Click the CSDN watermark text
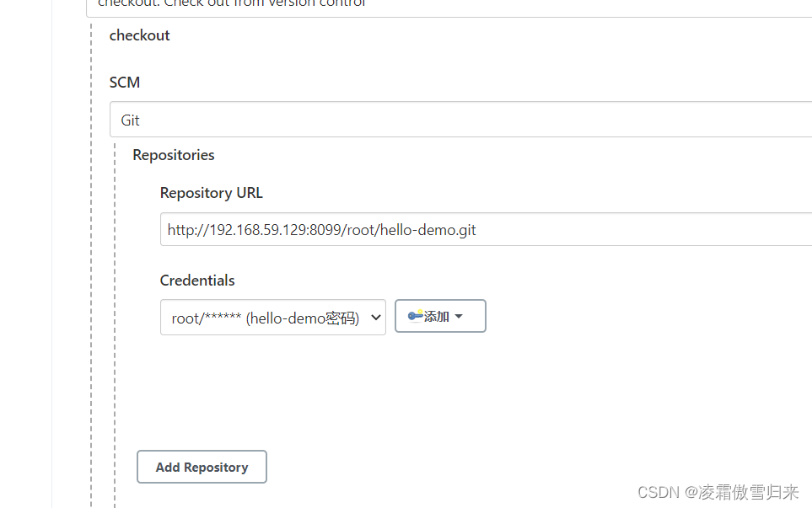812x508 pixels. (659, 492)
